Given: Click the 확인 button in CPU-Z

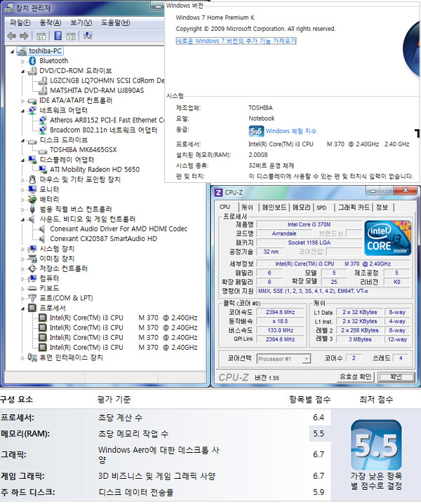Looking at the screenshot, I should click(x=396, y=376).
